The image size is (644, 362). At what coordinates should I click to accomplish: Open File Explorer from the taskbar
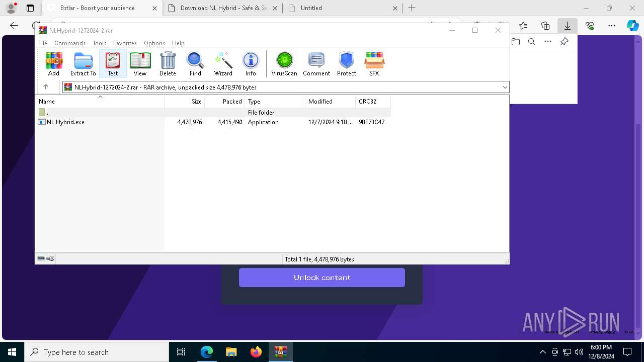pos(231,352)
